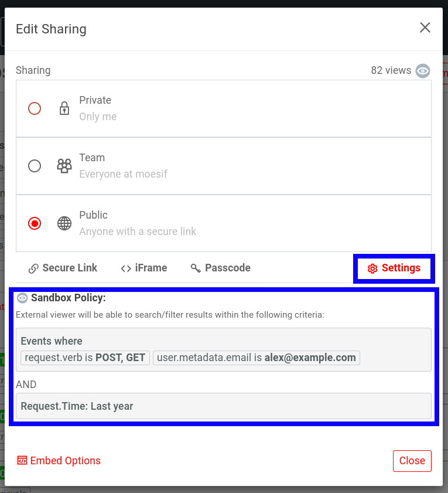The image size is (448, 493).
Task: Click the Passcode key icon
Action: (196, 268)
